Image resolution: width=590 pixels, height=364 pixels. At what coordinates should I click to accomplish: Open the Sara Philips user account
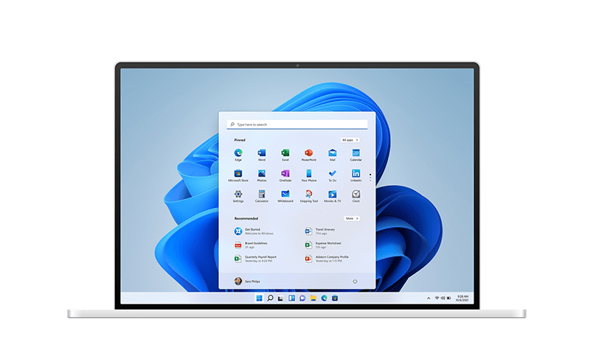click(247, 281)
